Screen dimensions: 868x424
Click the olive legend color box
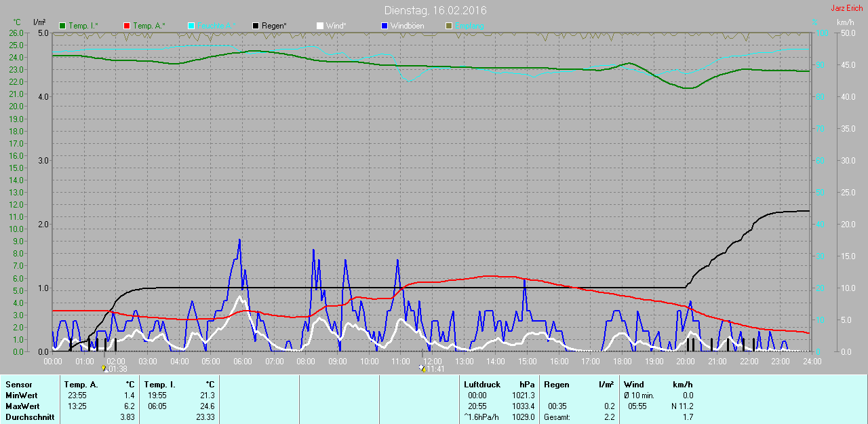coord(448,26)
